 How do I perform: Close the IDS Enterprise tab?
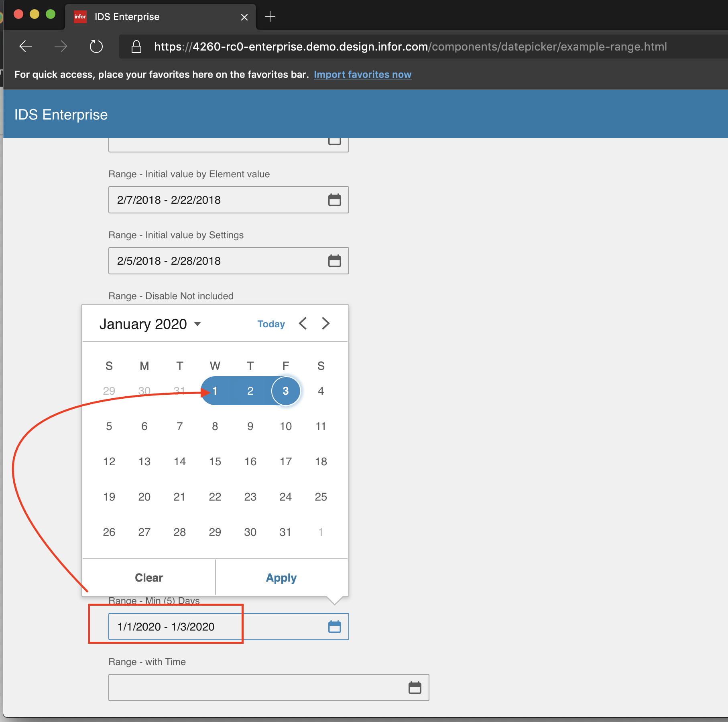(x=244, y=17)
